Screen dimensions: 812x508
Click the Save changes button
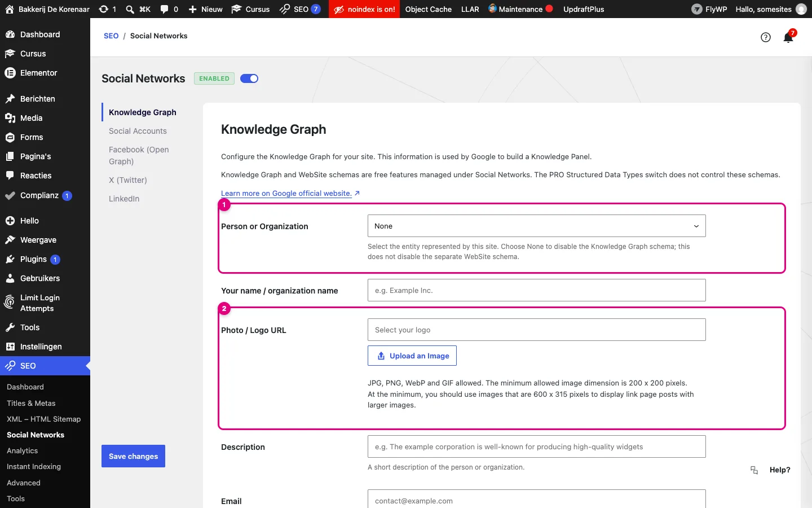pyautogui.click(x=133, y=456)
